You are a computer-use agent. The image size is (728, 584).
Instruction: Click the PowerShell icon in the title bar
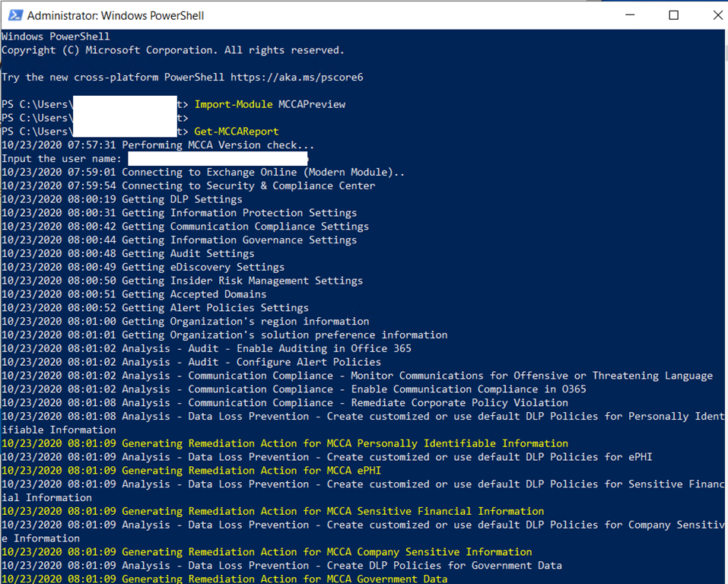14,15
